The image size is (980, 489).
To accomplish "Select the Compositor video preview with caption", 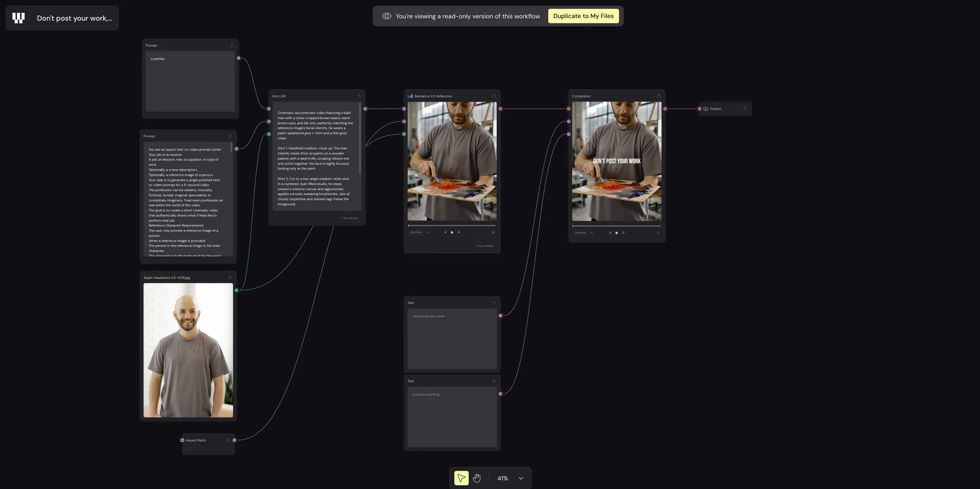I will pyautogui.click(x=616, y=161).
